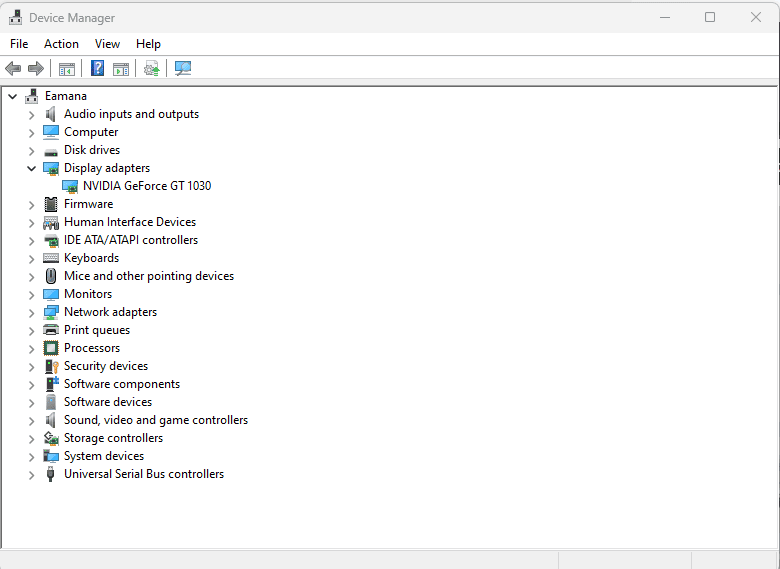Open the File menu
The image size is (780, 569).
point(19,44)
